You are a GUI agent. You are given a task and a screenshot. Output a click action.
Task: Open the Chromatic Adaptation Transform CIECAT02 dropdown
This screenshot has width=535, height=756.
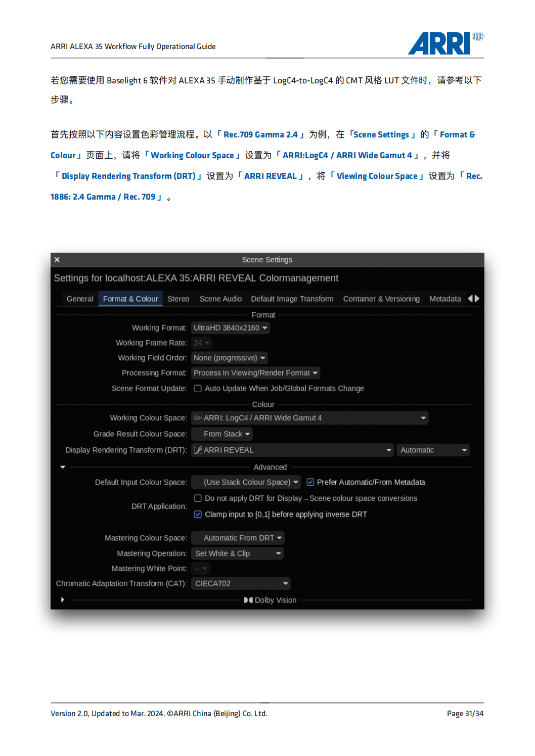point(241,583)
